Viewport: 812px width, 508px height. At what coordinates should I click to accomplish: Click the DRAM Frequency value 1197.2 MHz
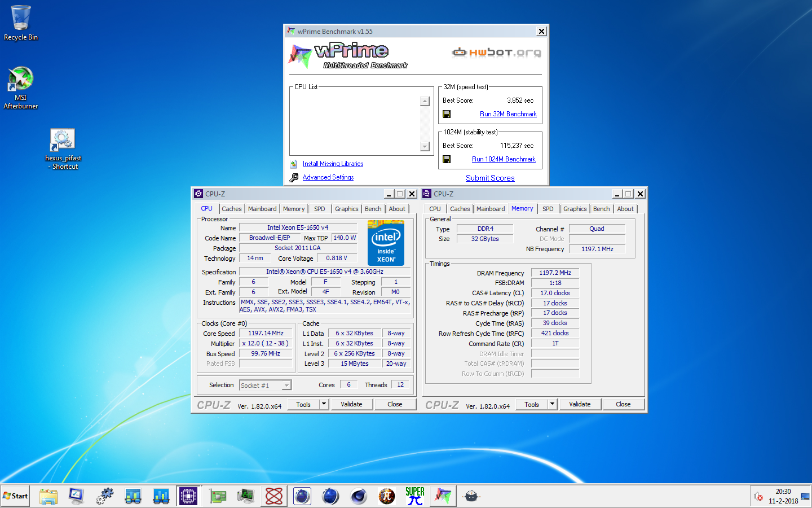click(555, 273)
